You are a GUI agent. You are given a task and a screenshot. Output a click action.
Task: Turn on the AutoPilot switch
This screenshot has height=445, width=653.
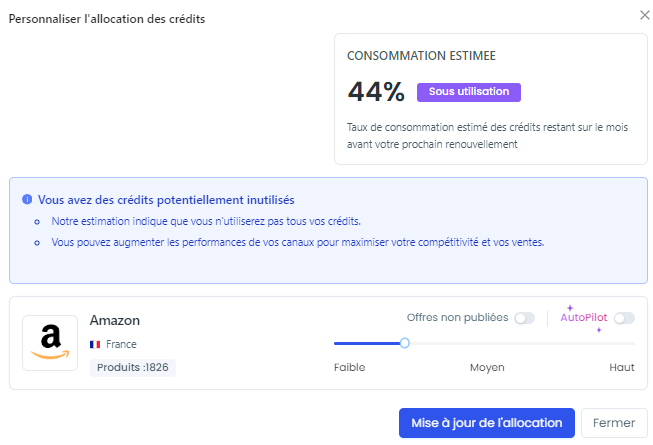pyautogui.click(x=624, y=318)
